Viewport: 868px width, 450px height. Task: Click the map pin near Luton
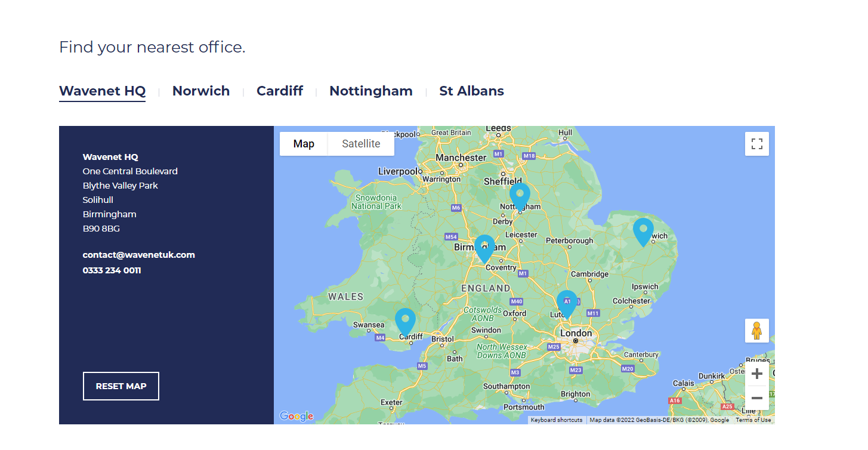click(567, 302)
